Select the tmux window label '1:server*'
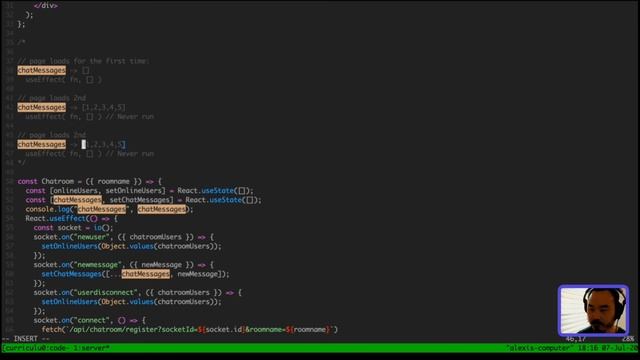 [x=91, y=348]
